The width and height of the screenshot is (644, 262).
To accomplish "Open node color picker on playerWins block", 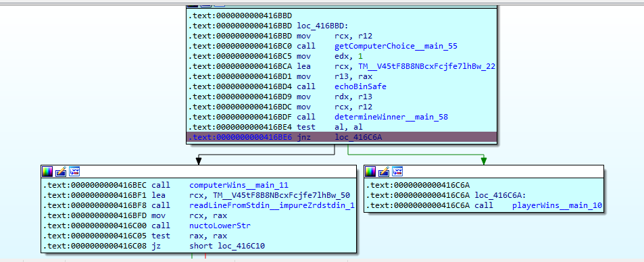I will coord(370,172).
